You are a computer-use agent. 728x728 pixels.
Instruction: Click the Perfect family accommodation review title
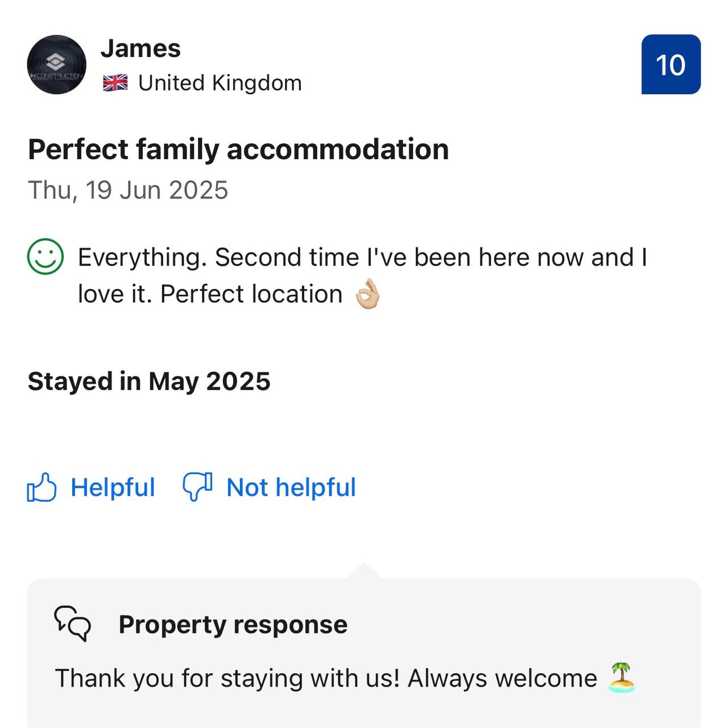(x=238, y=150)
